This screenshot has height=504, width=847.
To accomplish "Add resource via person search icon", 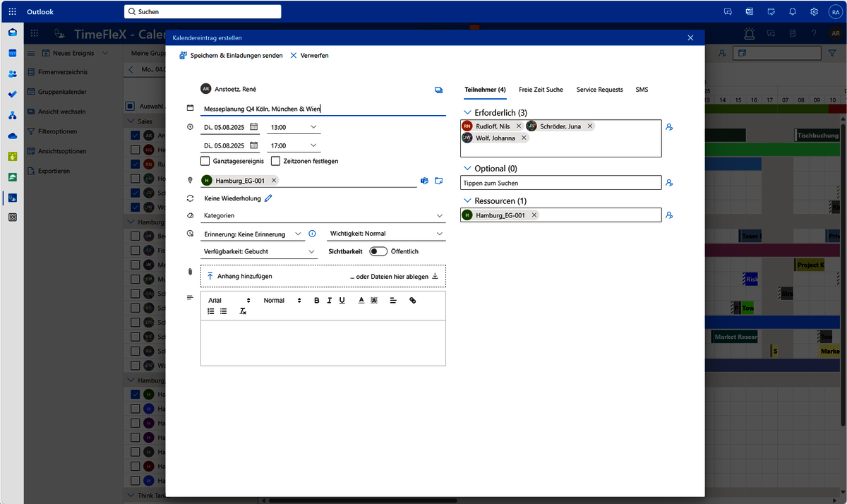I will coord(669,215).
